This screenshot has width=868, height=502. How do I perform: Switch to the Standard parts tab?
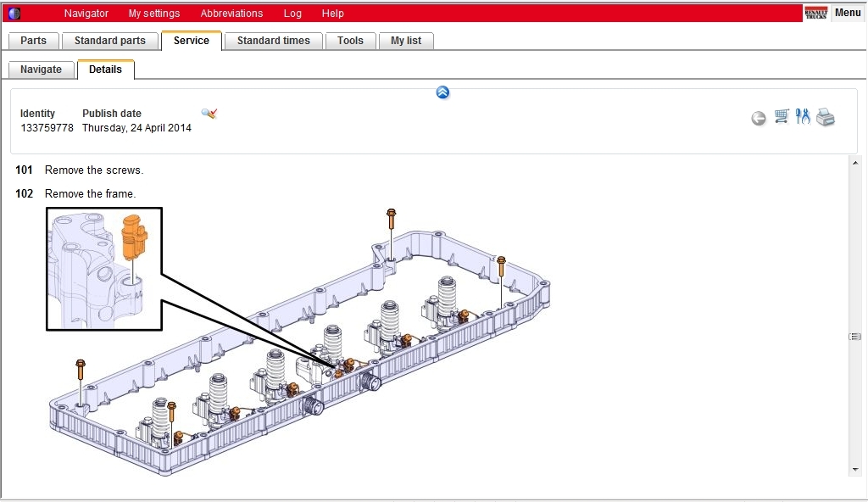point(109,41)
